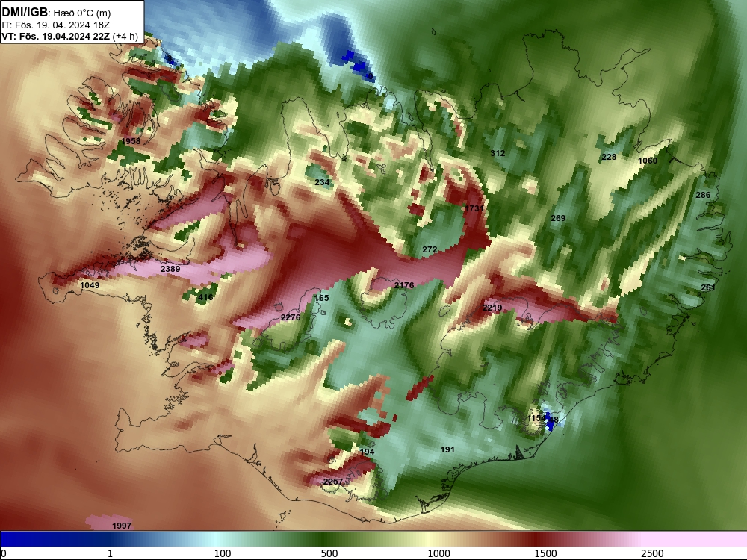The image size is (747, 560).
Task: Click the map value label 228
Action: pos(609,157)
